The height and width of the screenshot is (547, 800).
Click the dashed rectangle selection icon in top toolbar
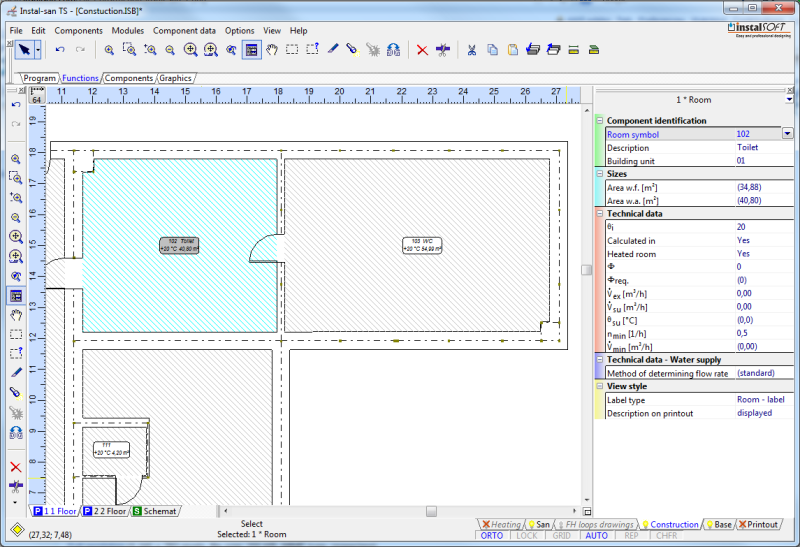coord(292,49)
